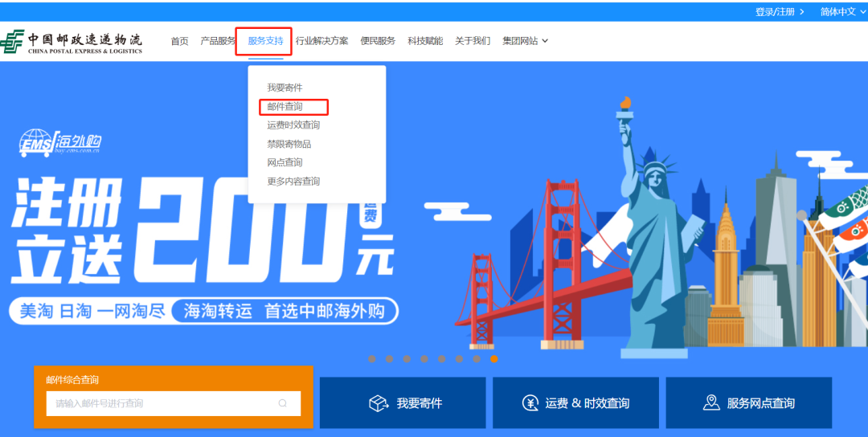
Task: Select 邮件查询 in the dropdown menu
Action: pos(285,106)
